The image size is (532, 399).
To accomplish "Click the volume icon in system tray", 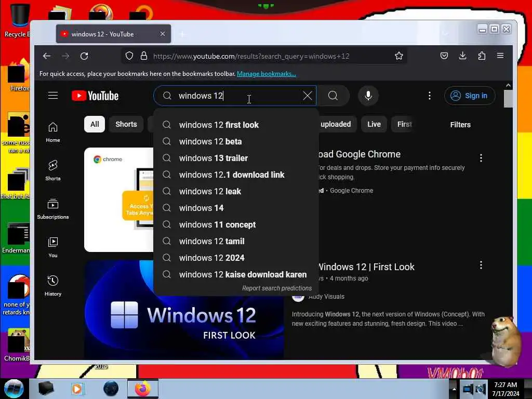I will (480, 389).
